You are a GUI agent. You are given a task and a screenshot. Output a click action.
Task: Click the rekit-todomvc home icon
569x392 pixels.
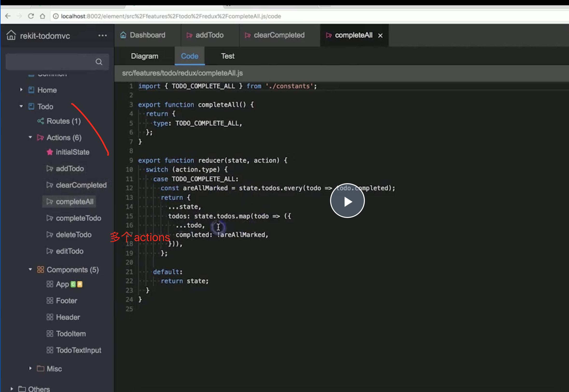11,35
